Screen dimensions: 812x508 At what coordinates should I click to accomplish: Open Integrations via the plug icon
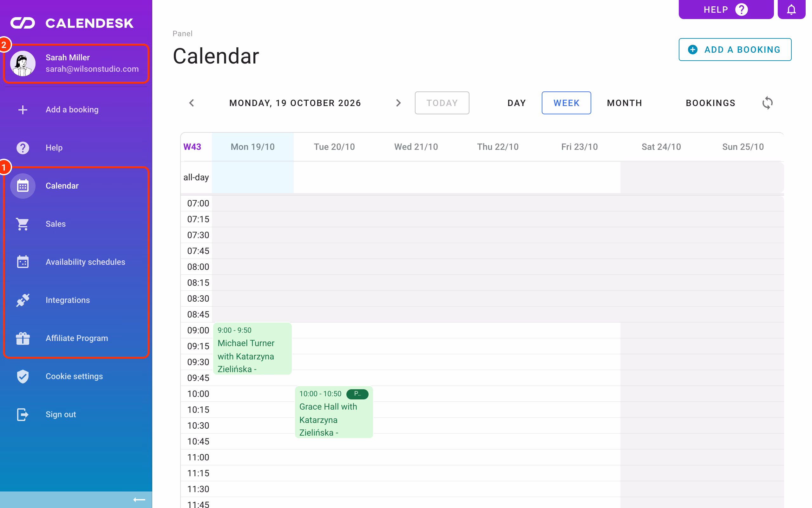[23, 300]
